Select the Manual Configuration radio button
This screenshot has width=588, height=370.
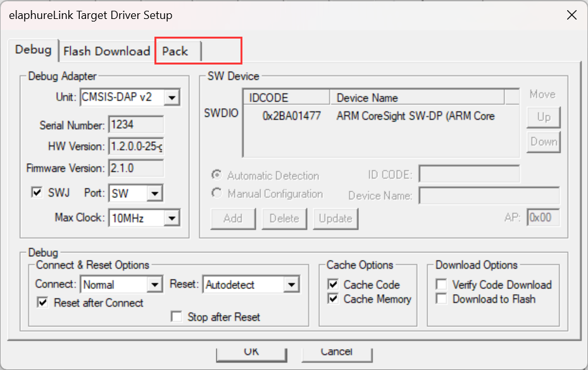click(216, 193)
